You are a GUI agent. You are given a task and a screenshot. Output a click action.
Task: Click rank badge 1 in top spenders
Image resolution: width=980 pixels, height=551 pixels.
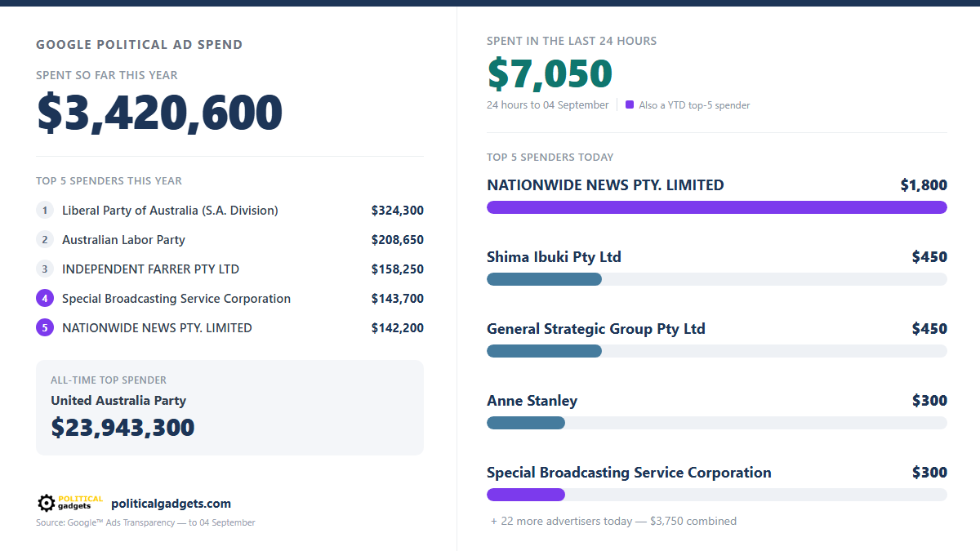(45, 211)
